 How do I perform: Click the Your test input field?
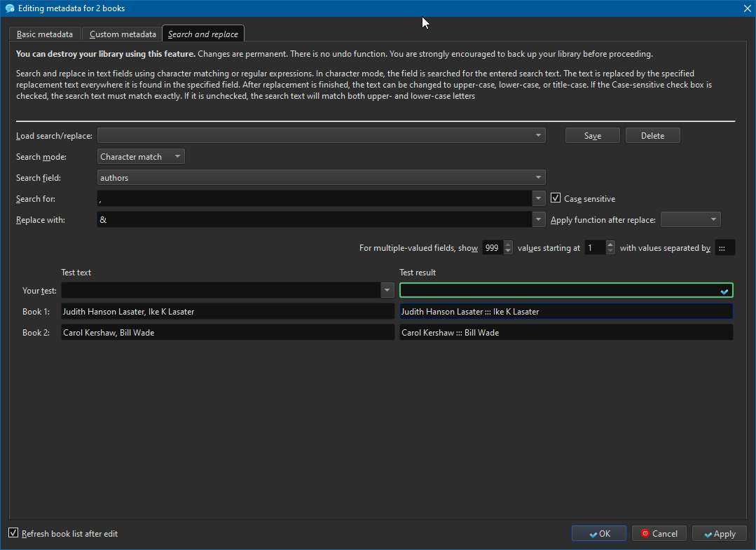pos(221,290)
